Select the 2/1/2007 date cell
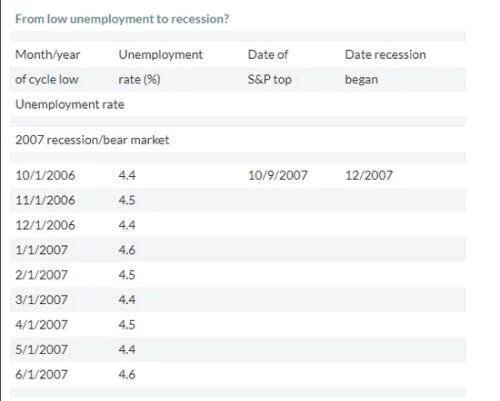The image size is (500, 401). click(x=42, y=275)
